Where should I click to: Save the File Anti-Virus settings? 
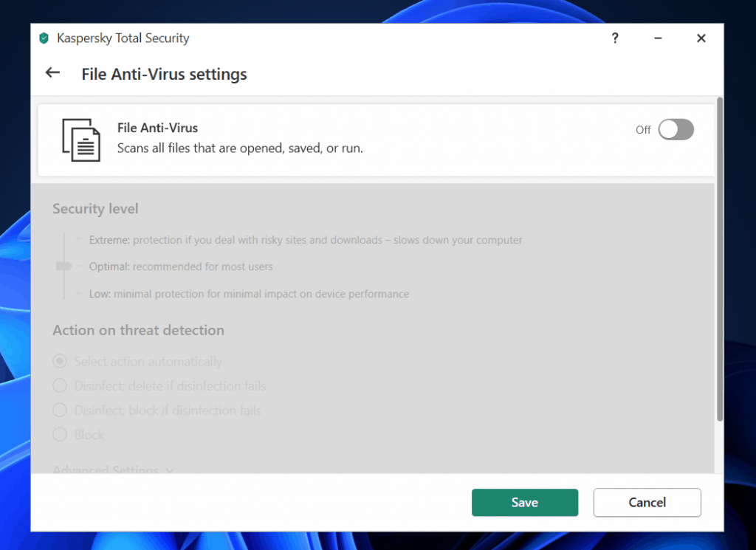[x=524, y=502]
